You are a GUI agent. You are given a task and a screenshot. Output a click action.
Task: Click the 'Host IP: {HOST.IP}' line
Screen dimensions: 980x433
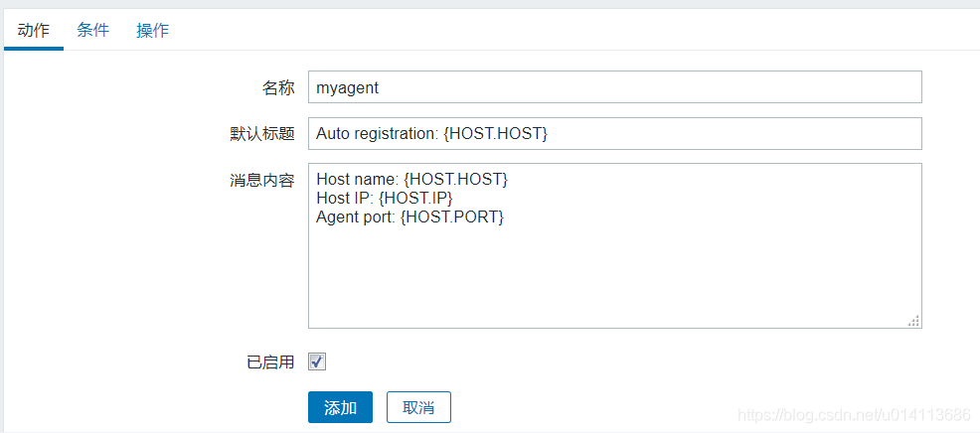click(x=384, y=198)
